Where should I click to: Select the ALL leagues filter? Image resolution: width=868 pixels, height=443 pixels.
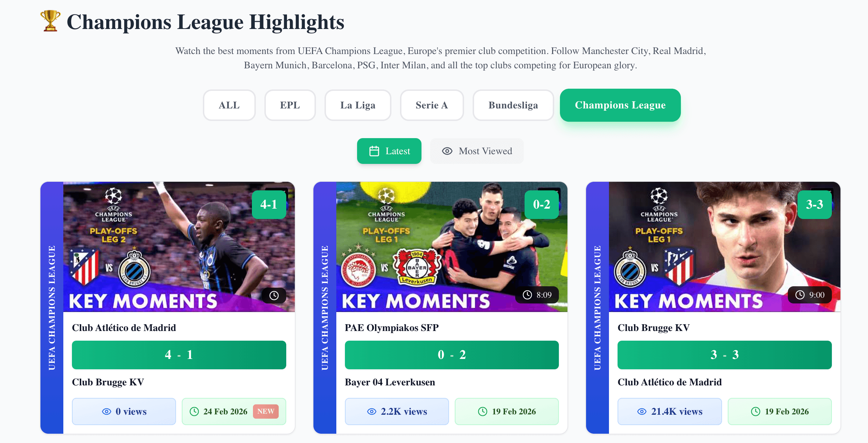pos(229,105)
